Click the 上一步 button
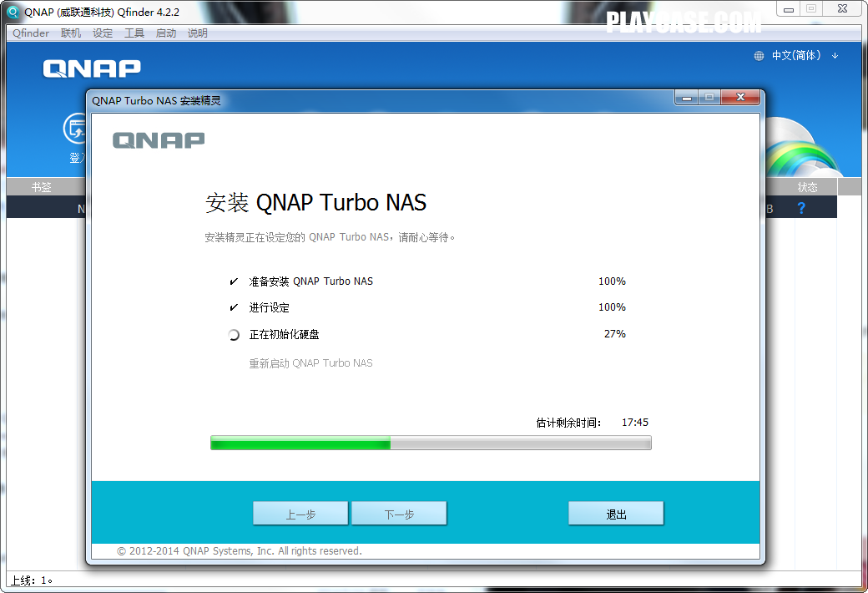Viewport: 868px width, 593px height. (300, 514)
